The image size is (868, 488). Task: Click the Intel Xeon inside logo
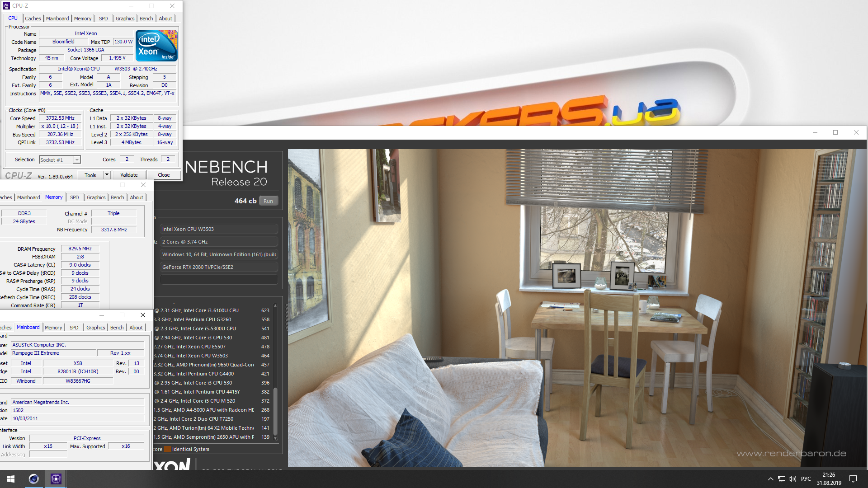pos(156,46)
